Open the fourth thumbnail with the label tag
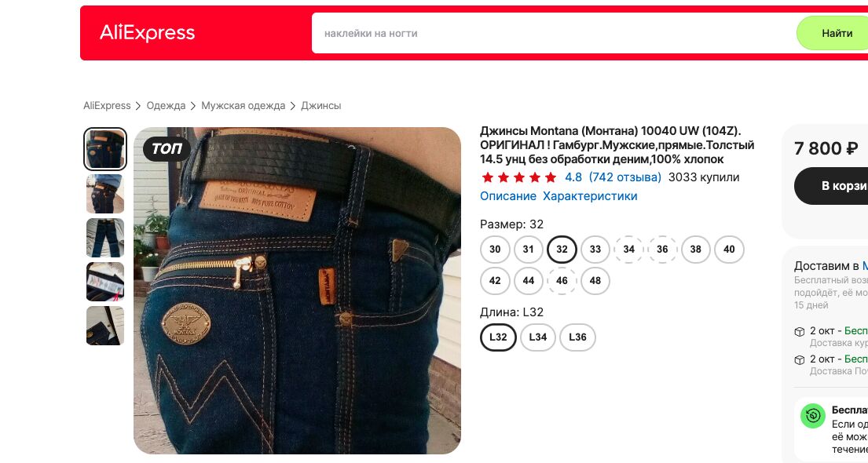Image resolution: width=868 pixels, height=463 pixels. (105, 282)
